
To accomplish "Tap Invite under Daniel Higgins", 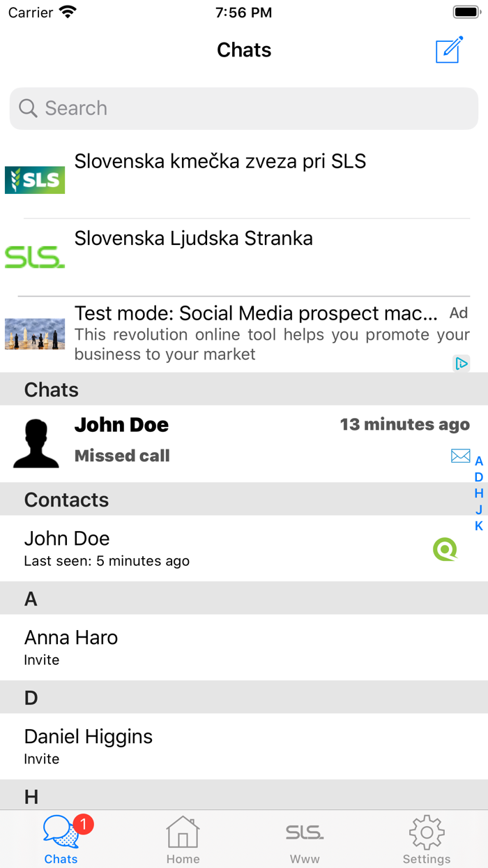I will point(40,758).
